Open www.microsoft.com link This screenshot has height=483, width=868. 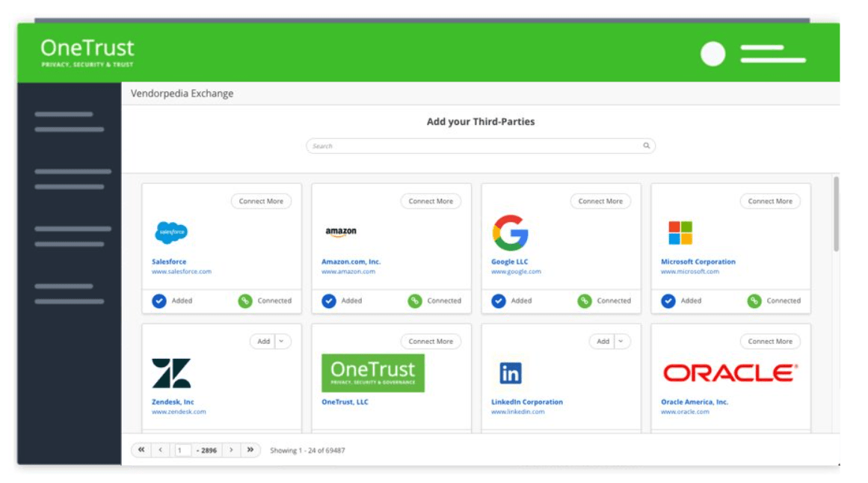pos(690,271)
